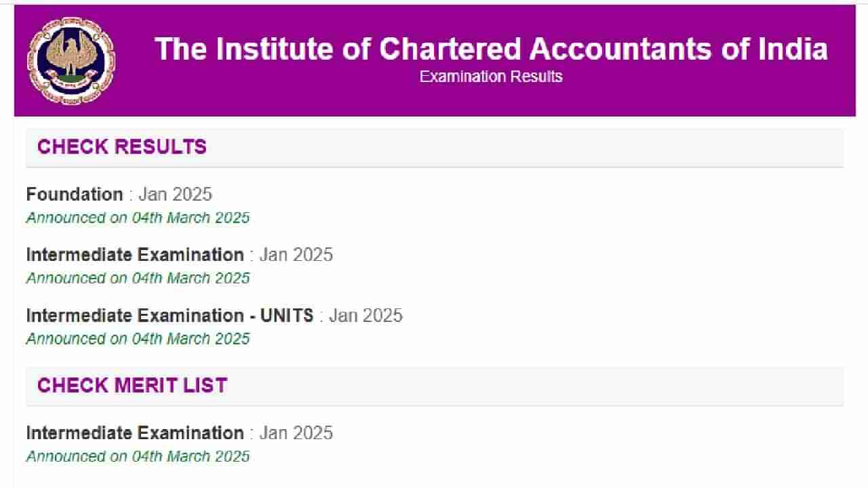
Task: Click the announced date under Foundation
Action: [138, 218]
